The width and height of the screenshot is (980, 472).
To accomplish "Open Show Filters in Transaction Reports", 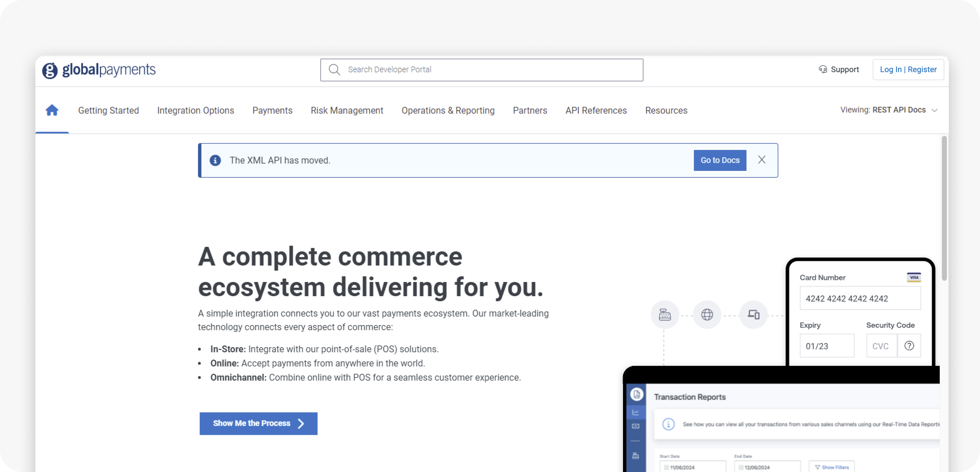I will point(832,467).
